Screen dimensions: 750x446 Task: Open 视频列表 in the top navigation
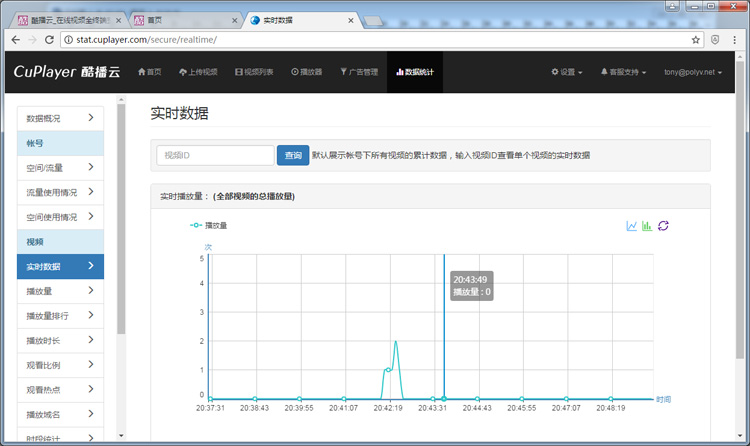pos(254,72)
